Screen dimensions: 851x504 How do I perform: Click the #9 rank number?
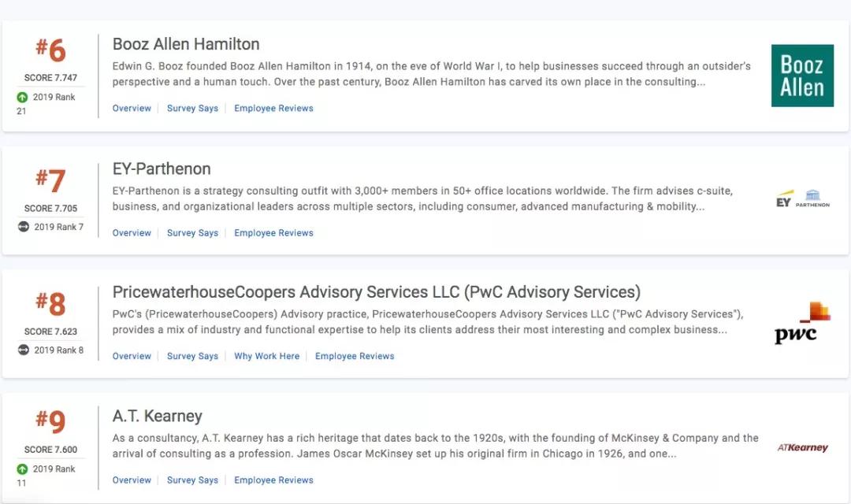click(x=50, y=422)
